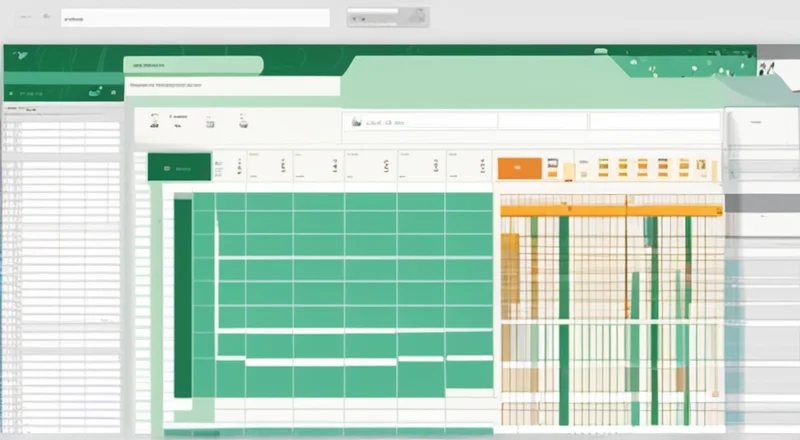Click the chart icon in the search field
This screenshot has width=800, height=440.
[354, 121]
